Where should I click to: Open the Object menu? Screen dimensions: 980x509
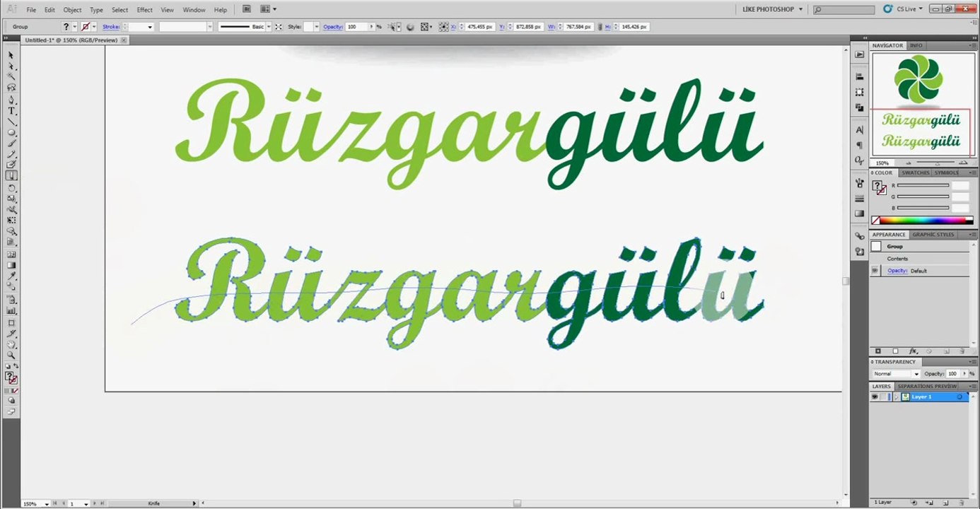point(72,10)
